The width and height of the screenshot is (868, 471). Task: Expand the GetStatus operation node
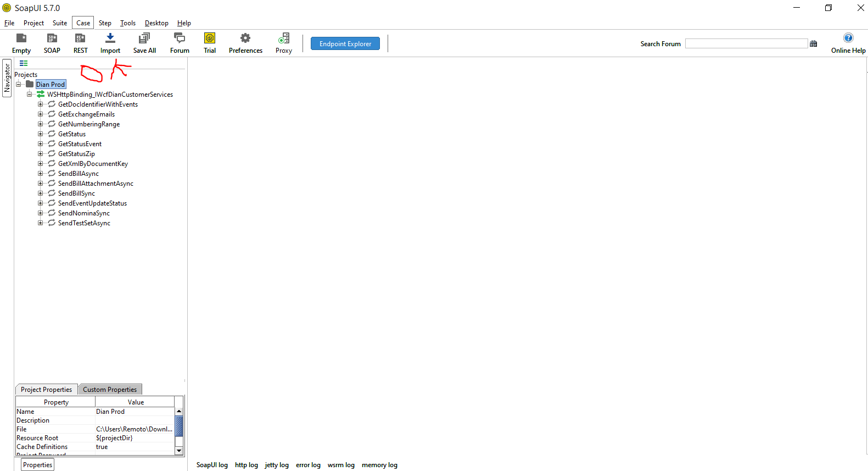click(40, 134)
